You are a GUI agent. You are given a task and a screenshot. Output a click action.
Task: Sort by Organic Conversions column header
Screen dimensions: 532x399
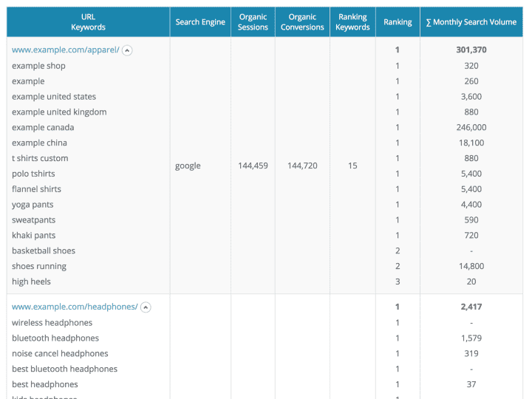click(302, 22)
